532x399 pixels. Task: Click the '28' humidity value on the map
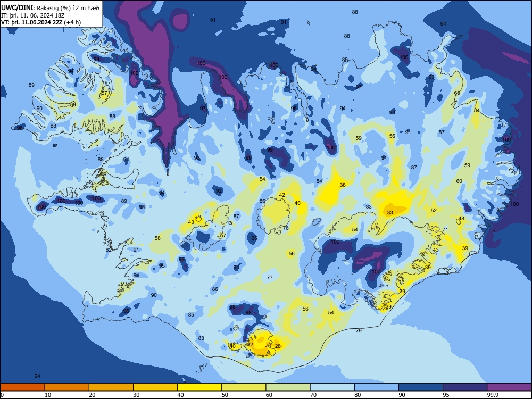click(278, 346)
